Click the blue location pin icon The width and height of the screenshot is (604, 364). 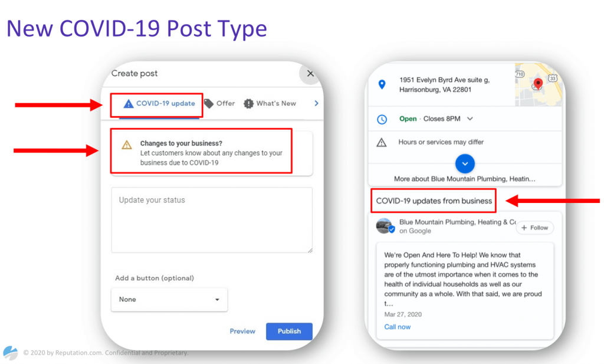pyautogui.click(x=382, y=84)
